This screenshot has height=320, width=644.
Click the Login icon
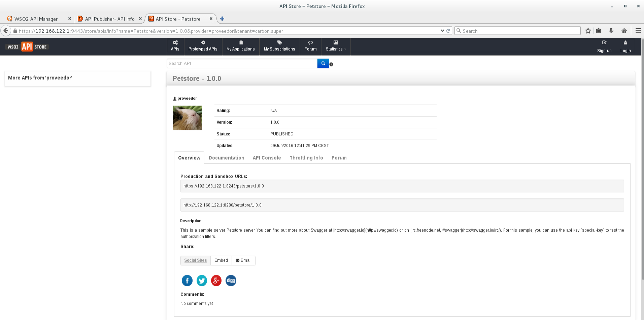(x=625, y=42)
